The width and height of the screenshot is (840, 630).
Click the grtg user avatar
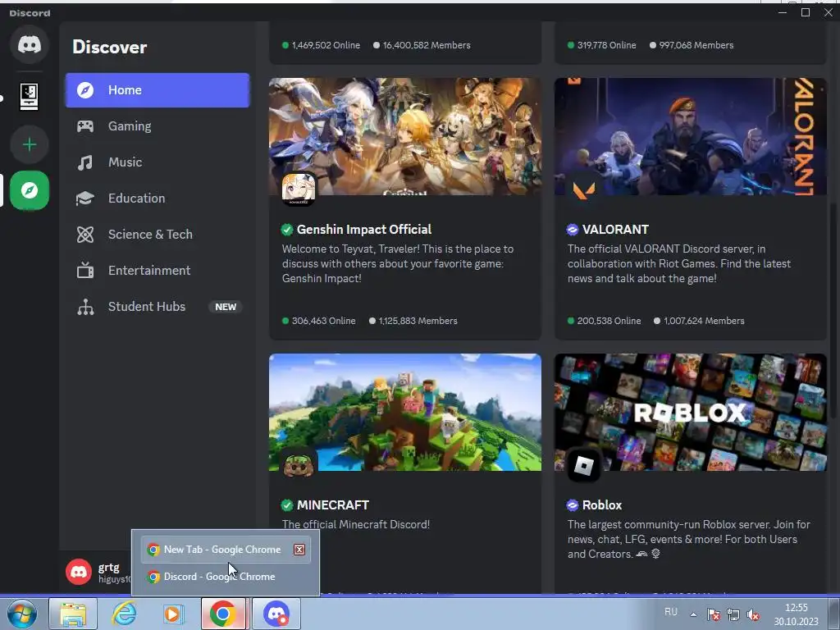click(x=79, y=572)
